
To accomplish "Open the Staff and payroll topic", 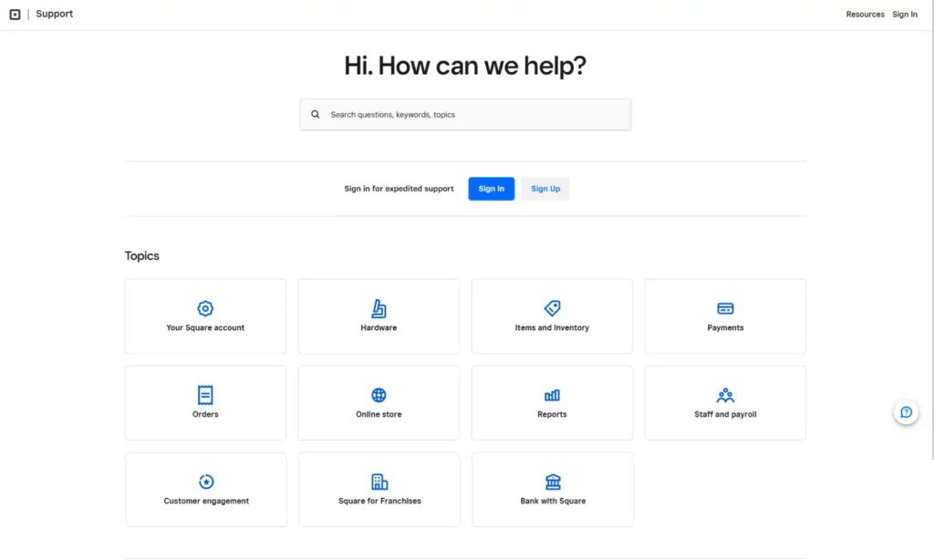I will coord(725,402).
